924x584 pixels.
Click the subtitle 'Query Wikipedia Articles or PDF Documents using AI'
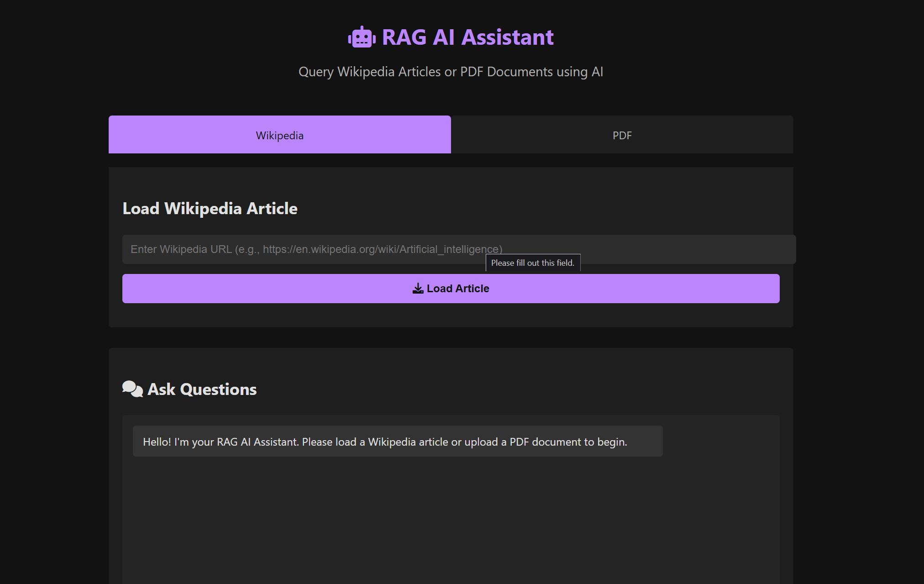pos(451,72)
